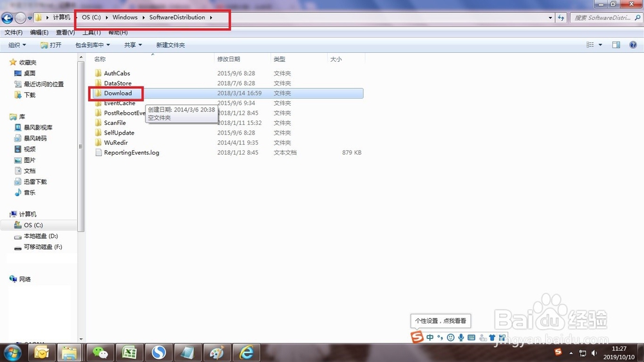
Task: Click Sogou input 个性设置 tooltip
Action: point(440,321)
